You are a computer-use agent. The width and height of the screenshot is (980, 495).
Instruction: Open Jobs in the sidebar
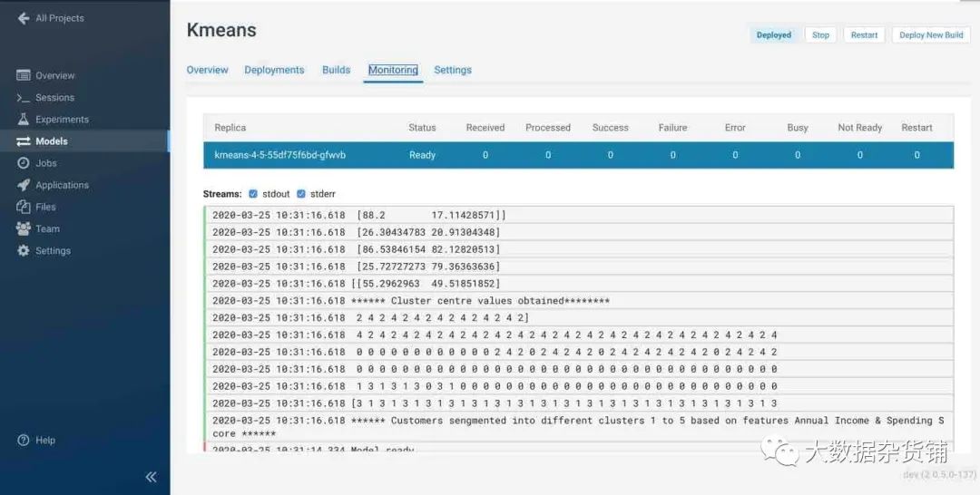tap(46, 163)
